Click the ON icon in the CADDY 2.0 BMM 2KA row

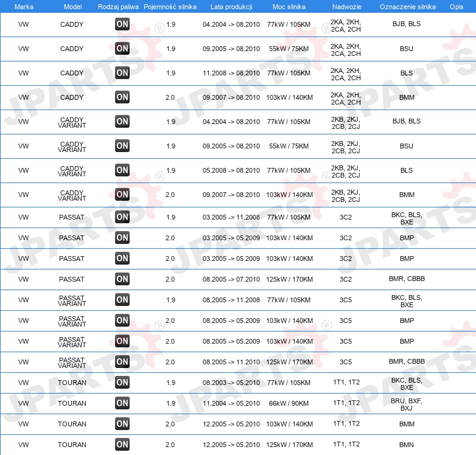(122, 97)
